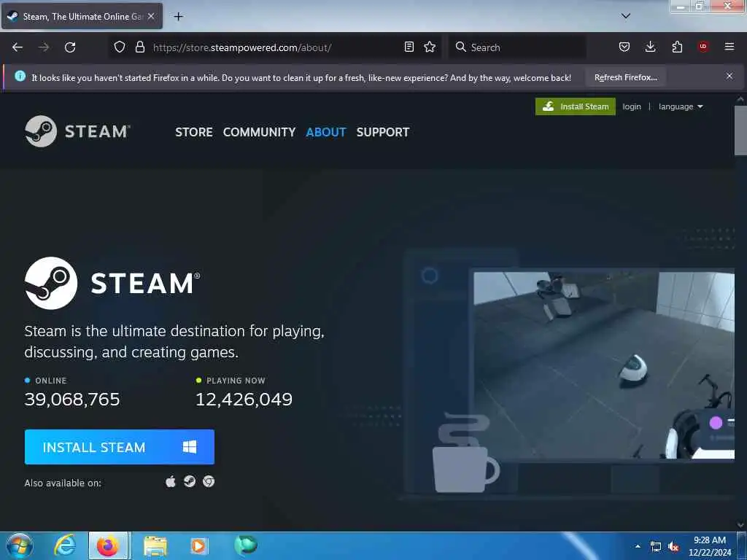Open extensions puzzle icon

click(677, 47)
